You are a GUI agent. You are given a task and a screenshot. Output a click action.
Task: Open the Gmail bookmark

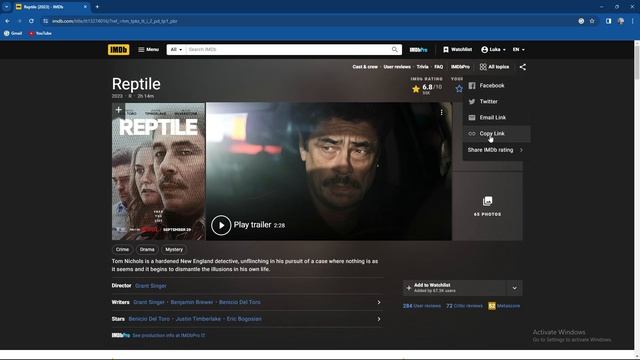coord(13,33)
